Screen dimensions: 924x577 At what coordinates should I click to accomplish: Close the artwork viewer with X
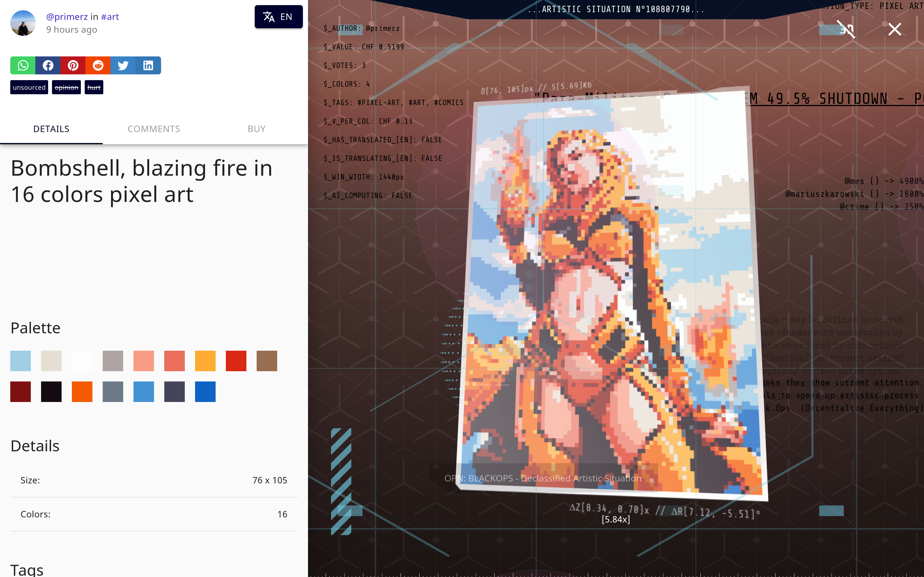pos(894,29)
